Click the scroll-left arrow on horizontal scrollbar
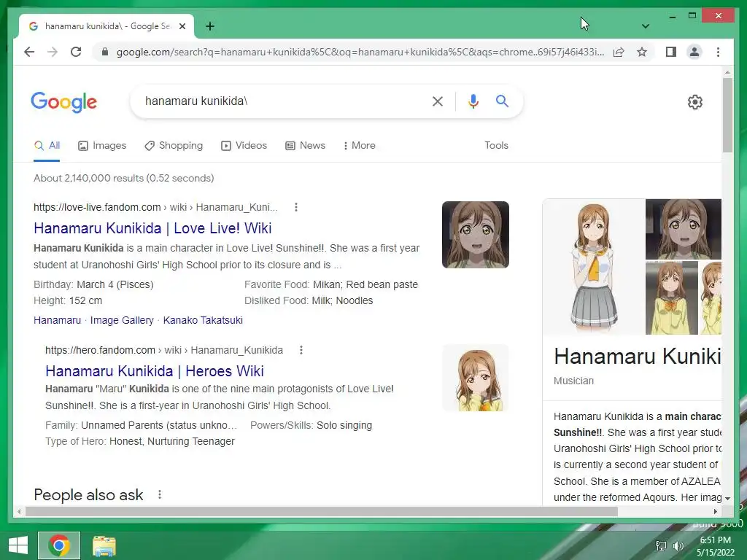 (x=19, y=511)
